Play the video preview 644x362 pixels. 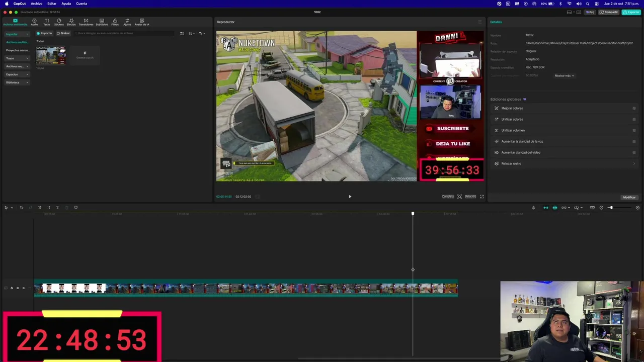pos(350,197)
